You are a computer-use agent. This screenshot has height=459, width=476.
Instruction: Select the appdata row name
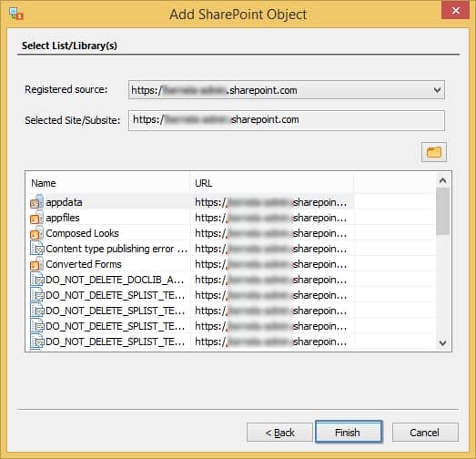(64, 202)
